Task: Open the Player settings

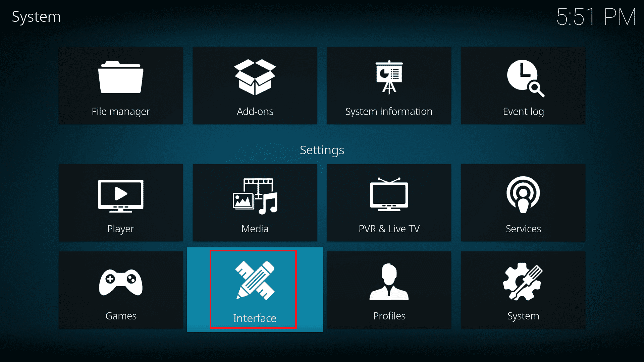Action: pyautogui.click(x=121, y=203)
